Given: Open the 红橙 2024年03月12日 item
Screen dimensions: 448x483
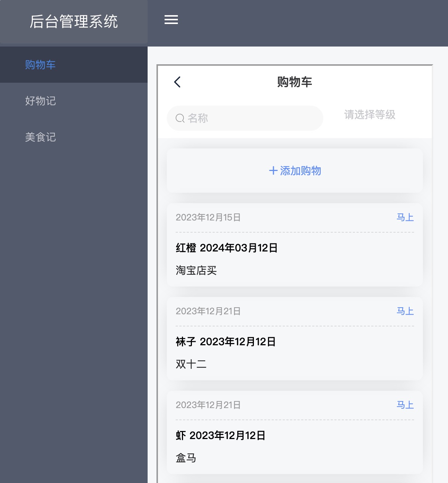Looking at the screenshot, I should point(227,248).
